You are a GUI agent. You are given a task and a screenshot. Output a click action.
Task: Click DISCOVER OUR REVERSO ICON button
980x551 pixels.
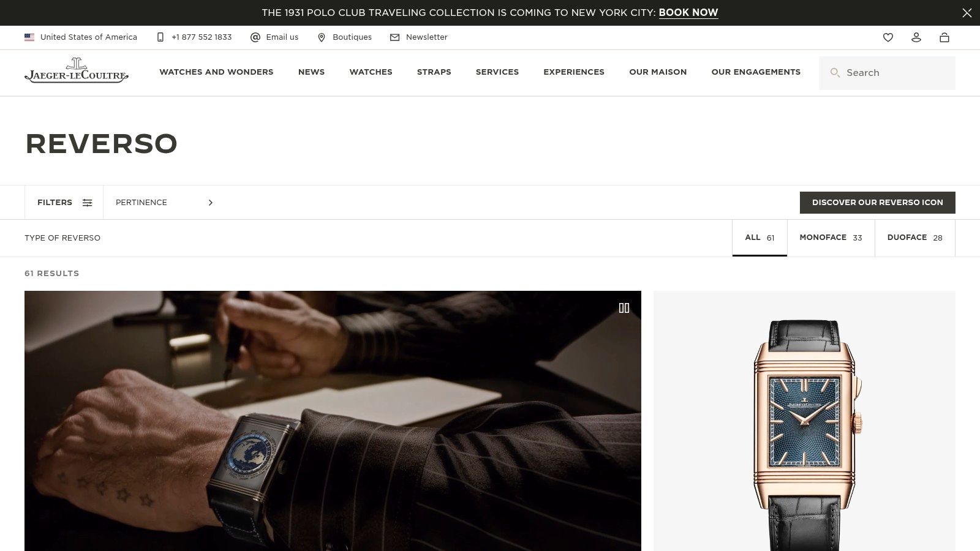tap(877, 203)
